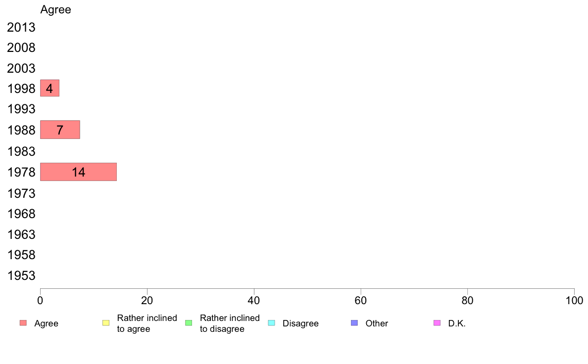
Task: Click the 1953 year label
Action: [21, 275]
